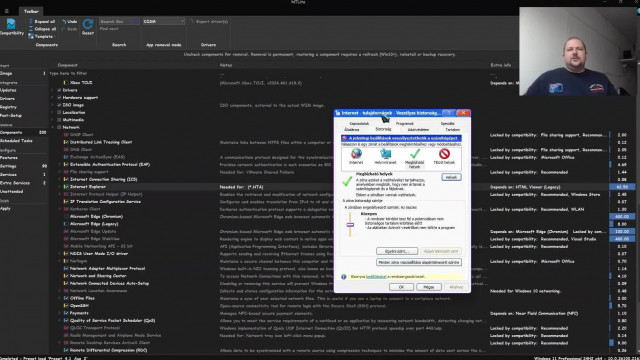The height and width of the screenshot is (360, 640).
Task: Open the Template dropdown arrow
Action: tap(55, 37)
